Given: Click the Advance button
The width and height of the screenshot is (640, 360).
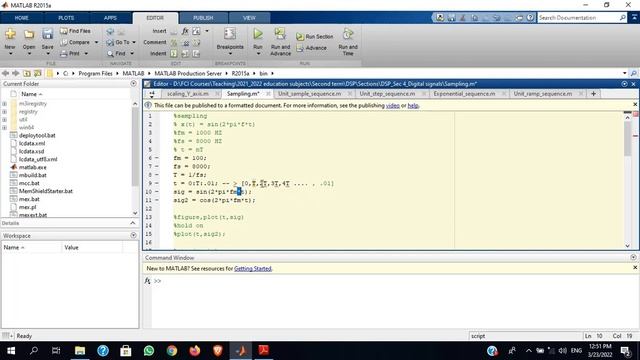Looking at the screenshot, I should coord(311,48).
